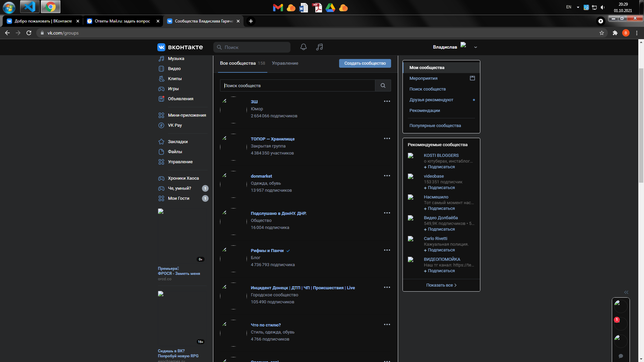The width and height of the screenshot is (644, 362).
Task: Switch to Все сообщества tab
Action: point(242,63)
